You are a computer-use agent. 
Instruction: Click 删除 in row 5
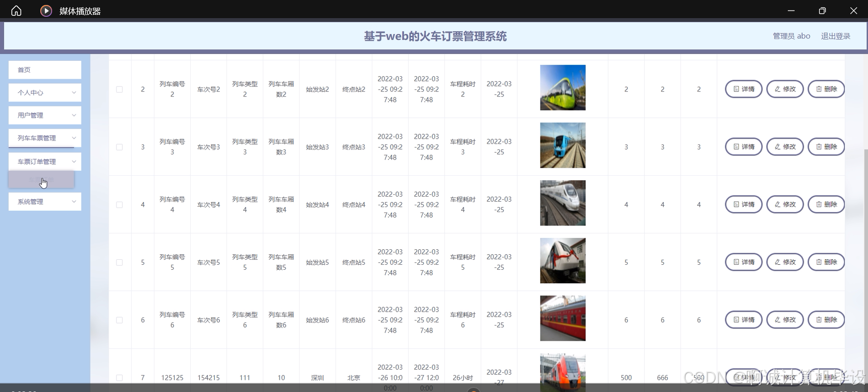click(826, 262)
